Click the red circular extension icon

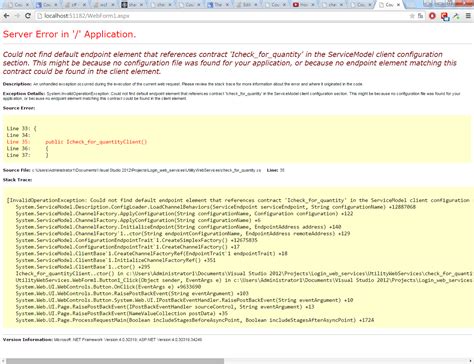coord(432,16)
